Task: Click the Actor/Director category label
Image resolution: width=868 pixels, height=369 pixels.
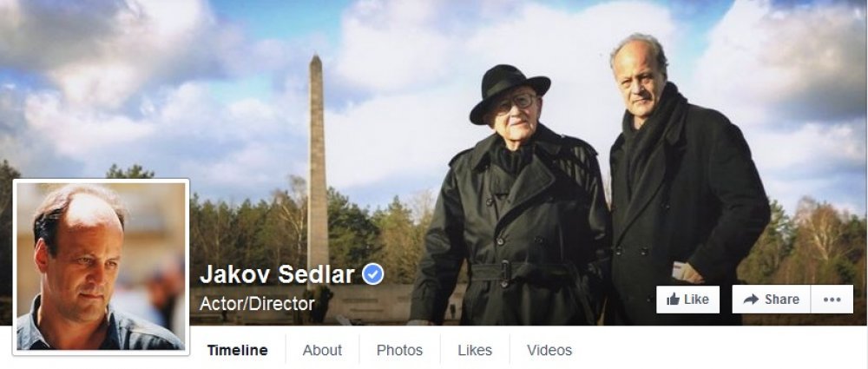Action: [x=257, y=303]
